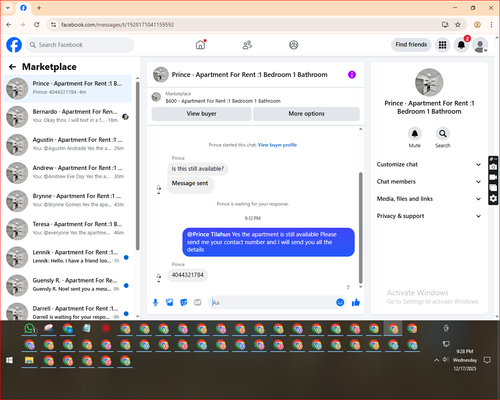Screen dimensions: 500x400
Task: Expand the Privacy & support section
Action: 429,216
